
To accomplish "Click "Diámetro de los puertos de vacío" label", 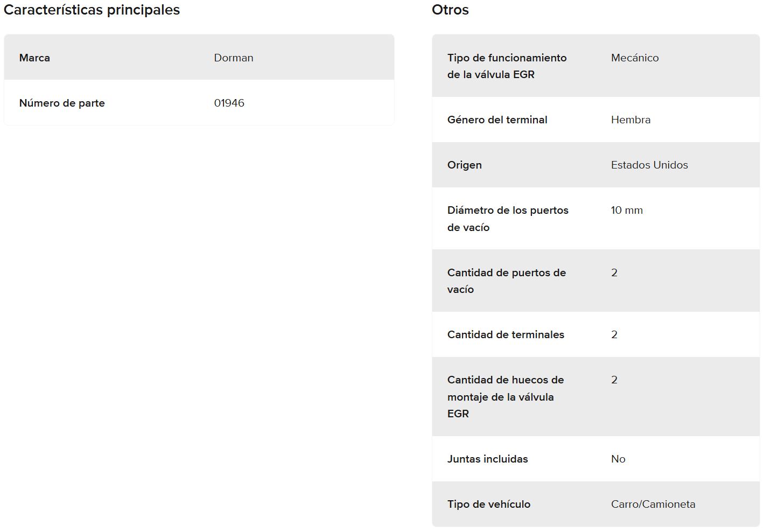I will [507, 219].
